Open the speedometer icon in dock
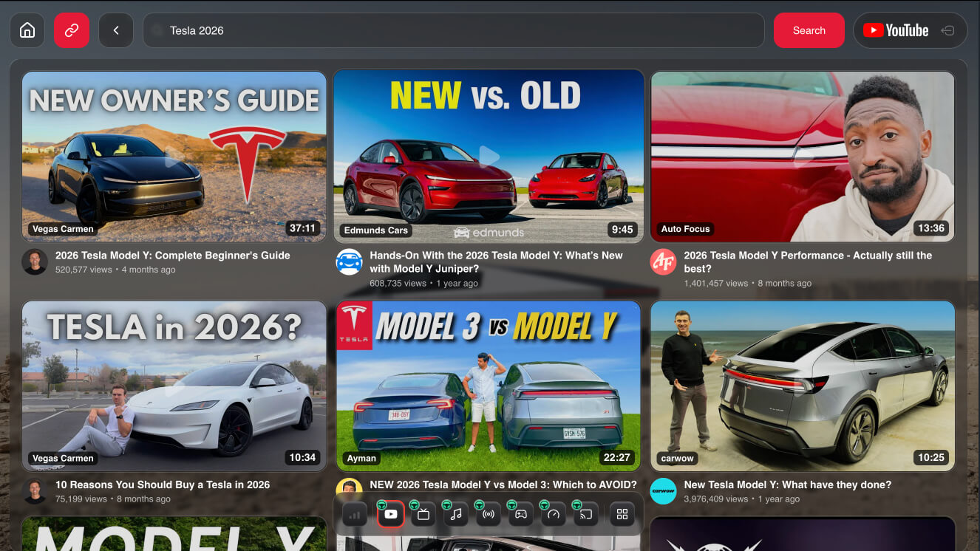 tap(554, 514)
